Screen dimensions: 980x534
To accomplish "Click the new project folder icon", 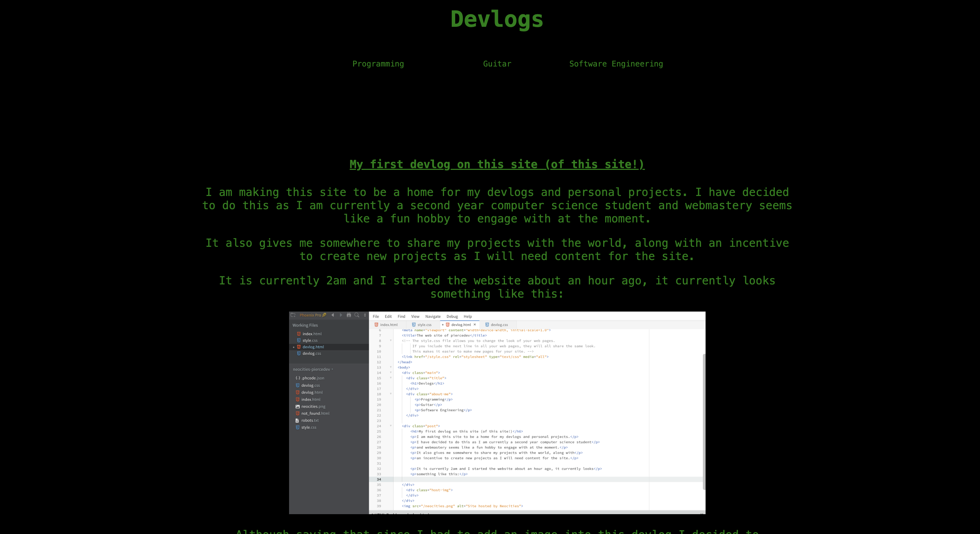I will (293, 315).
